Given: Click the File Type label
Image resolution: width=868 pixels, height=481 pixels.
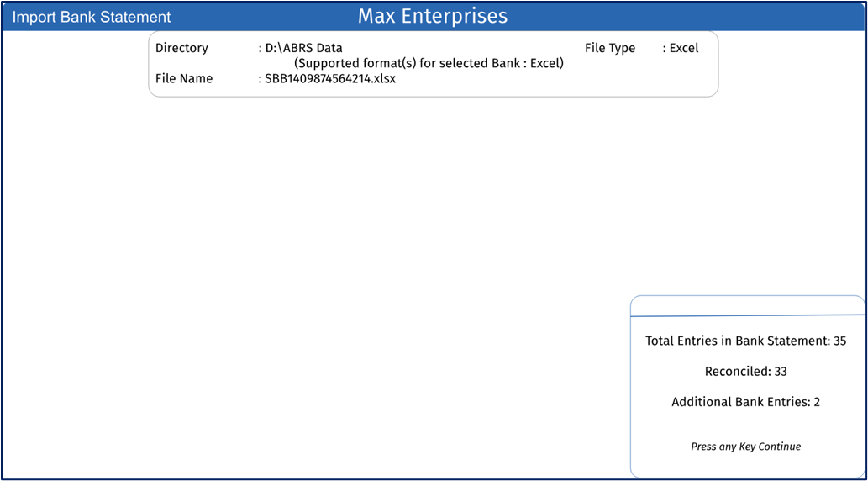Looking at the screenshot, I should click(x=610, y=48).
